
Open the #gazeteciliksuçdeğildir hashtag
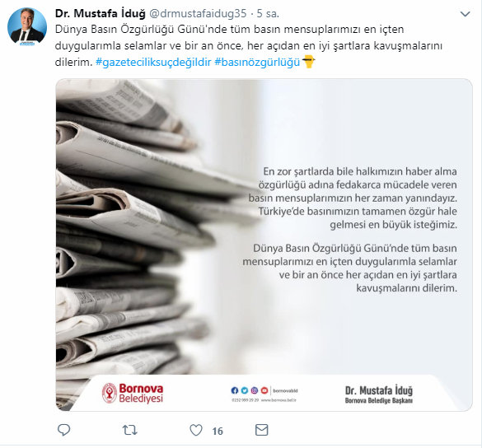pyautogui.click(x=153, y=62)
